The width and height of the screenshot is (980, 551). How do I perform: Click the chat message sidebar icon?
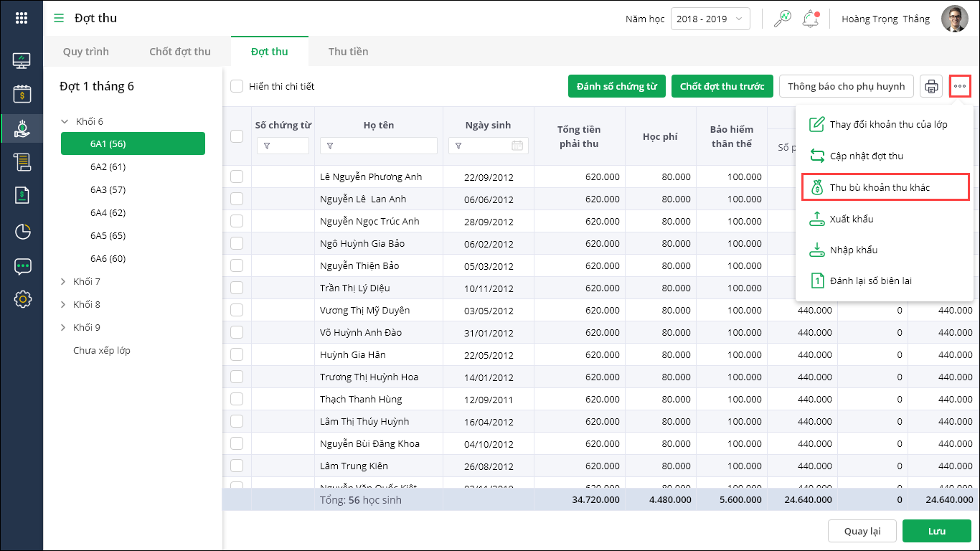[x=22, y=266]
